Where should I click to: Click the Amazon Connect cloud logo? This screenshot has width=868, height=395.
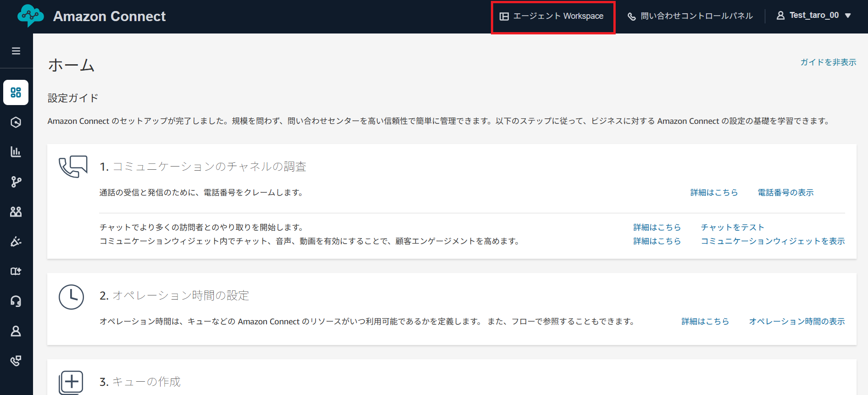click(31, 16)
